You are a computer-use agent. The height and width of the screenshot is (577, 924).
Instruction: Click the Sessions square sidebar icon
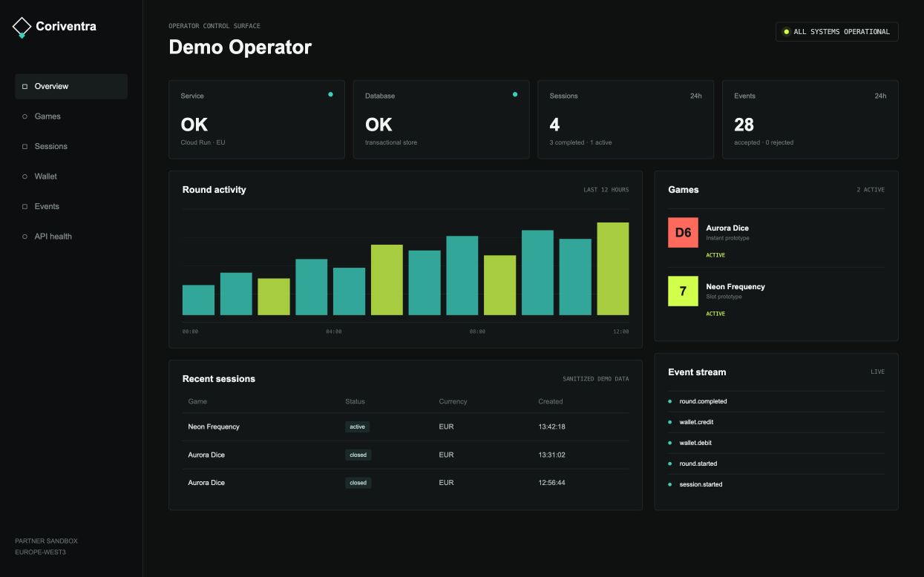[24, 147]
